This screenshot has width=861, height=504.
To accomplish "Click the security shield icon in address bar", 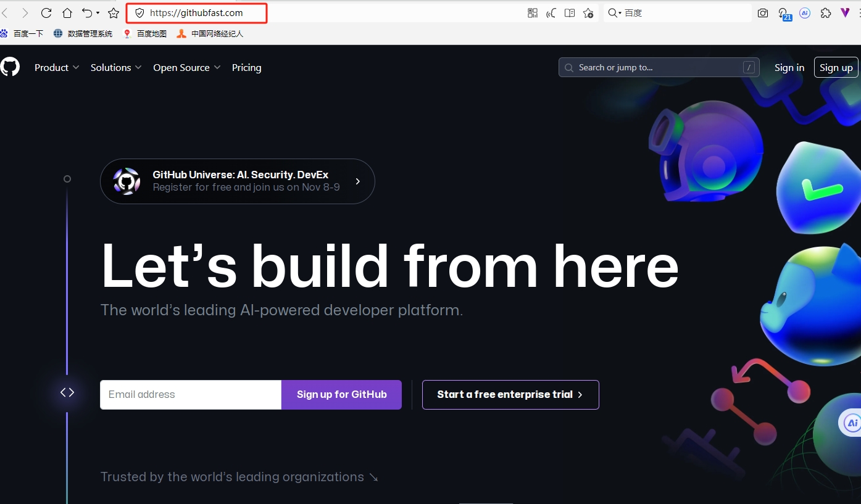I will point(139,13).
